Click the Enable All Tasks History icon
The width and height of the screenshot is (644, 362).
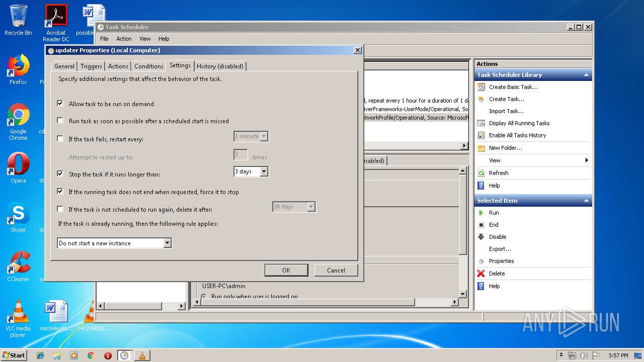[481, 135]
